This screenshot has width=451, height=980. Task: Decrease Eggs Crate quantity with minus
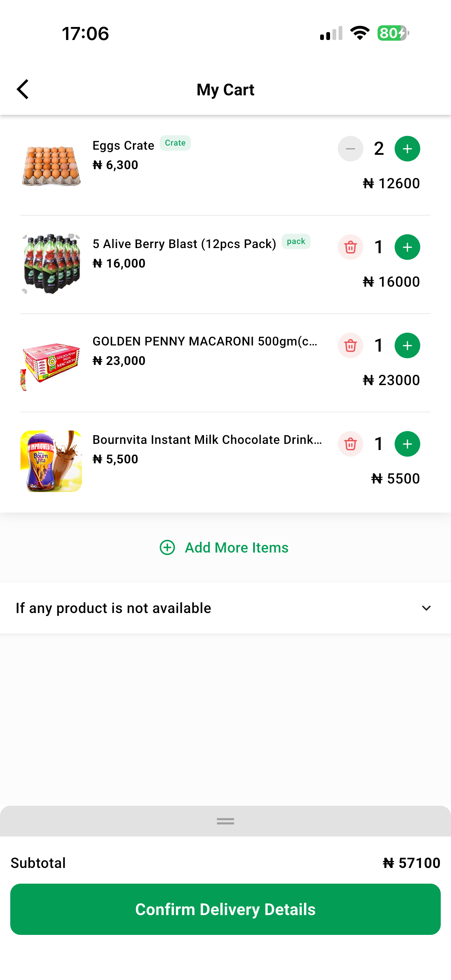click(350, 149)
